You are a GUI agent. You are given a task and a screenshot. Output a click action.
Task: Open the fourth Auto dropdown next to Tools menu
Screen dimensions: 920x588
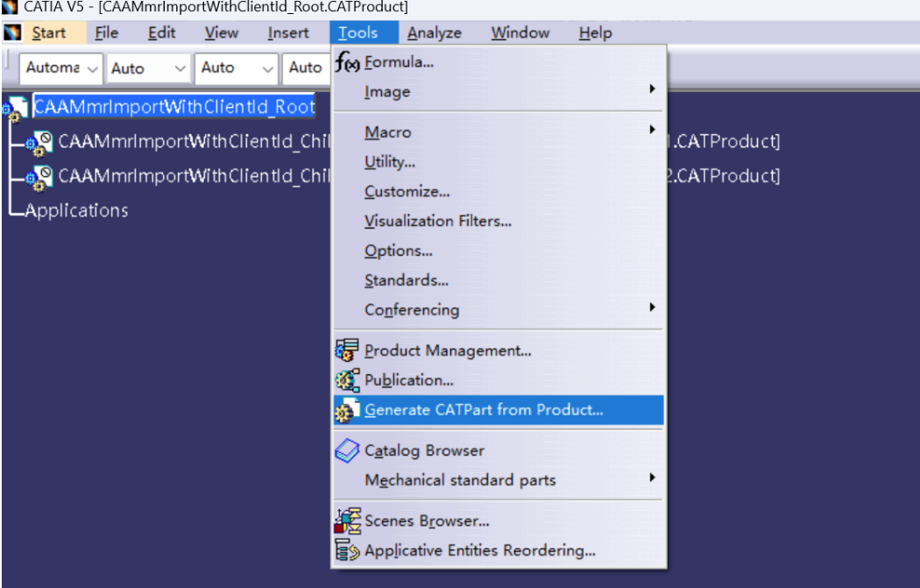point(306,68)
